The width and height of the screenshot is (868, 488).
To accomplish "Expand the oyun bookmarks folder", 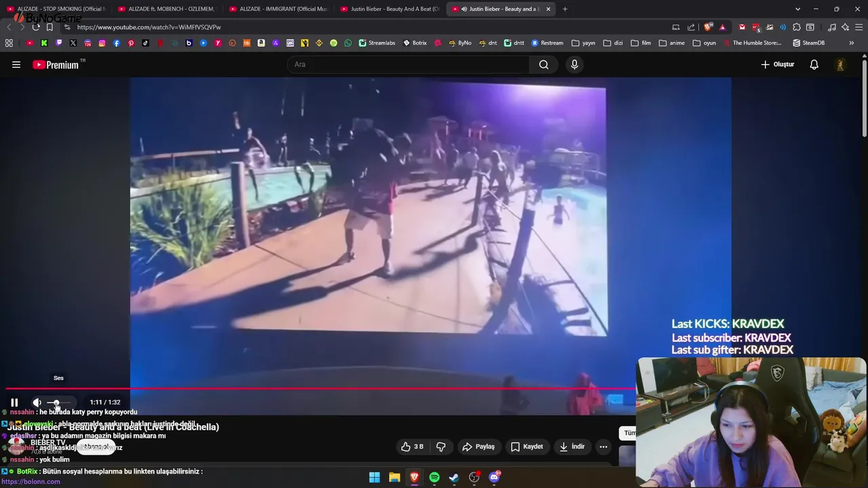I will tap(705, 43).
